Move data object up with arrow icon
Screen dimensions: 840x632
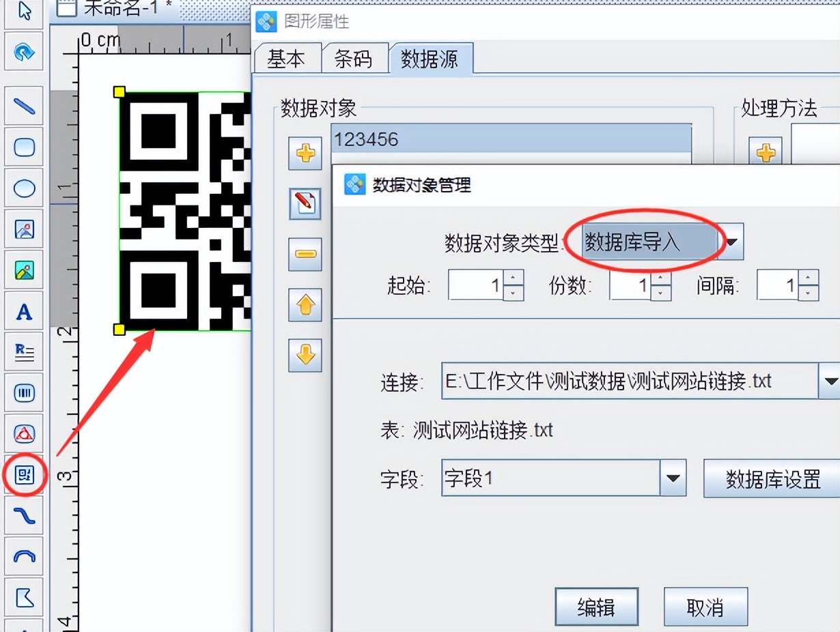305,304
